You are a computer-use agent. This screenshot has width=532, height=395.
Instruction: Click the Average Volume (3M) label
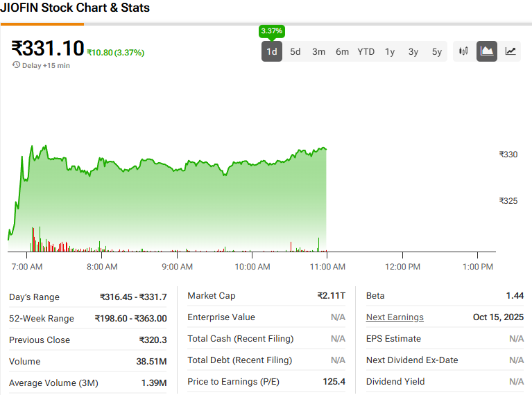point(53,383)
